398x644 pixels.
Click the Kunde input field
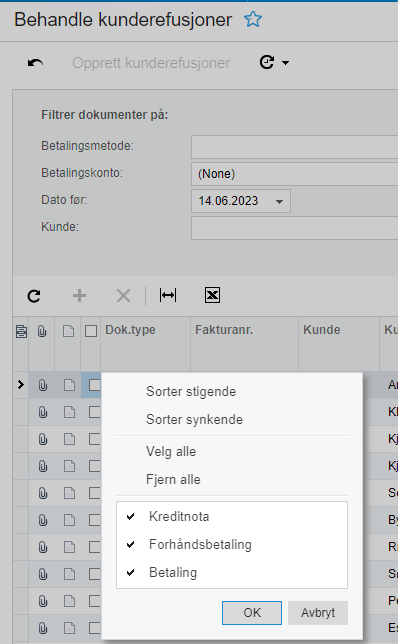[294, 228]
